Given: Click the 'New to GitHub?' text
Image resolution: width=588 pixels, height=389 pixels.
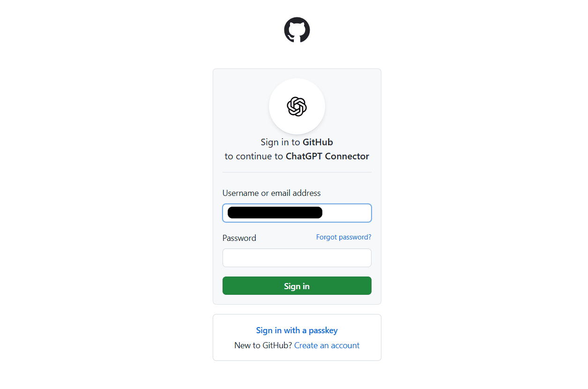Looking at the screenshot, I should (x=263, y=345).
